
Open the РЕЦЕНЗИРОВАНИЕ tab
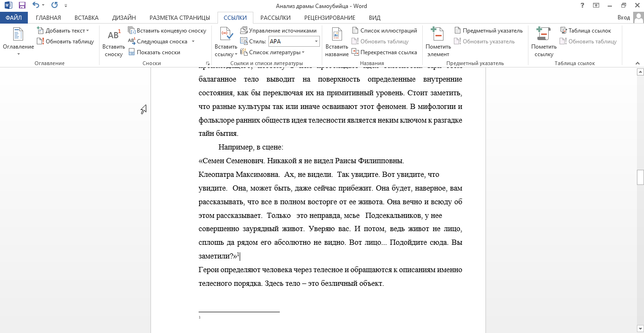click(x=329, y=18)
